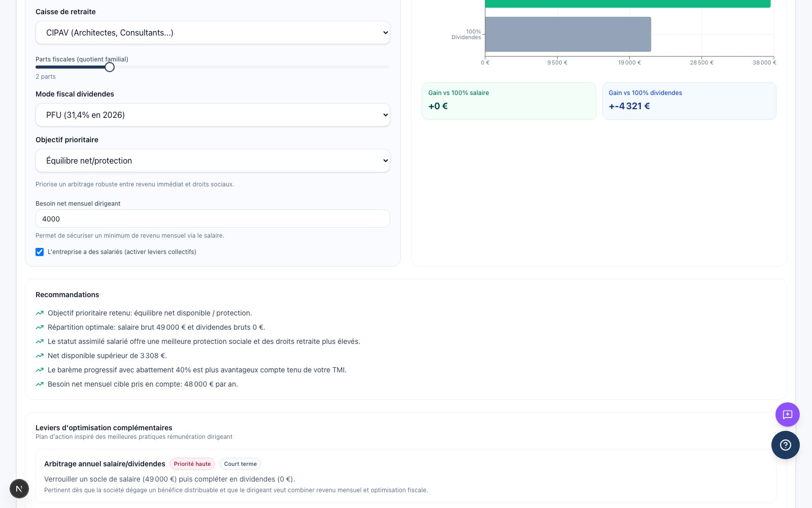Viewport: 812px width, 508px height.
Task: Open the Objectif prioritaire dropdown
Action: point(213,161)
